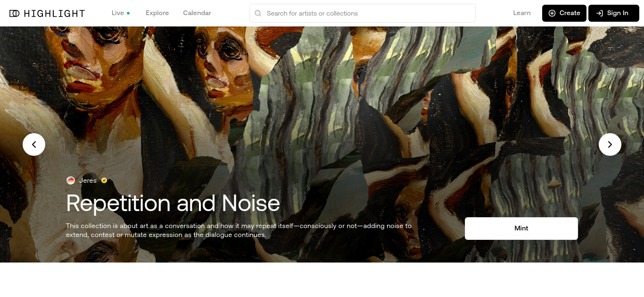This screenshot has height=297, width=644.
Task: Open the Learn link
Action: pos(522,13)
